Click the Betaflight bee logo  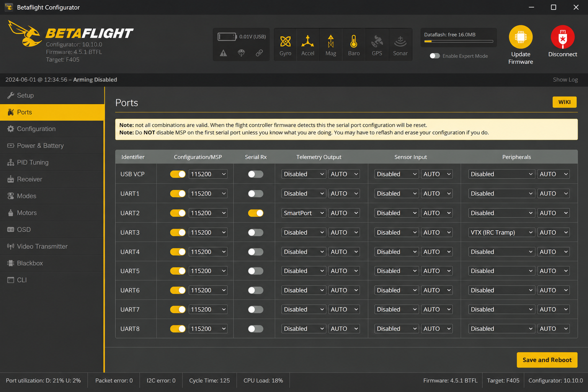coord(25,34)
